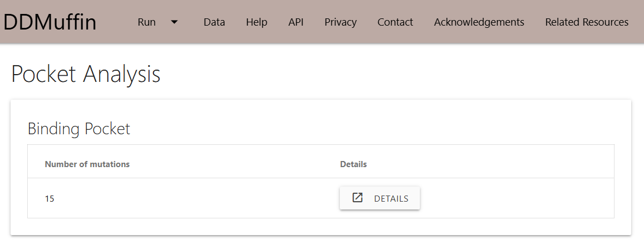Click the Pocket Analysis page heading
The height and width of the screenshot is (244, 644).
(86, 74)
